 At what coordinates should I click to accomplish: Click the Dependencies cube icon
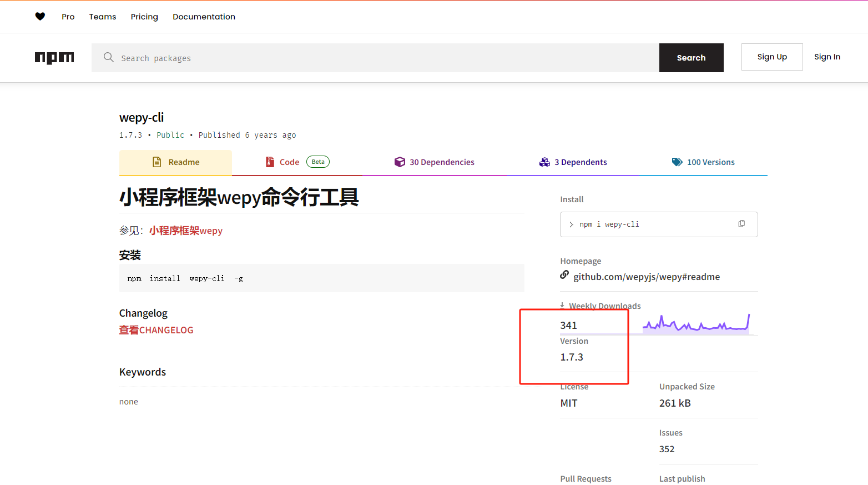[400, 162]
